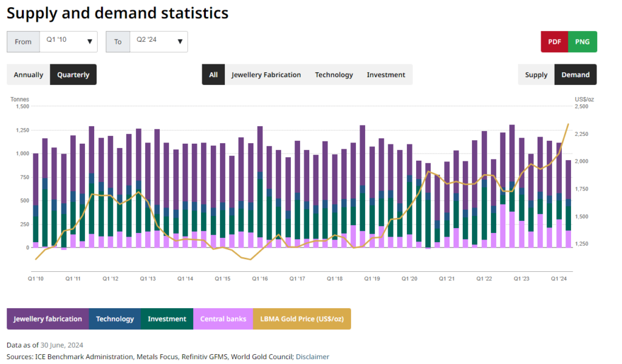Filter chart by Investment tab
The image size is (622, 364).
[x=386, y=75]
